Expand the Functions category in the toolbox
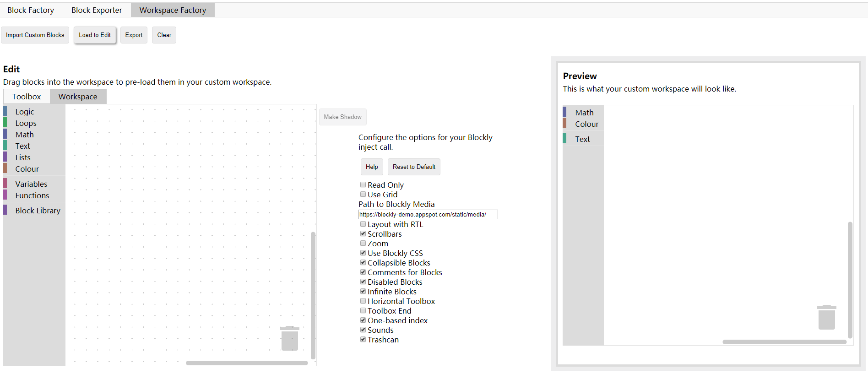The height and width of the screenshot is (374, 868). click(32, 195)
